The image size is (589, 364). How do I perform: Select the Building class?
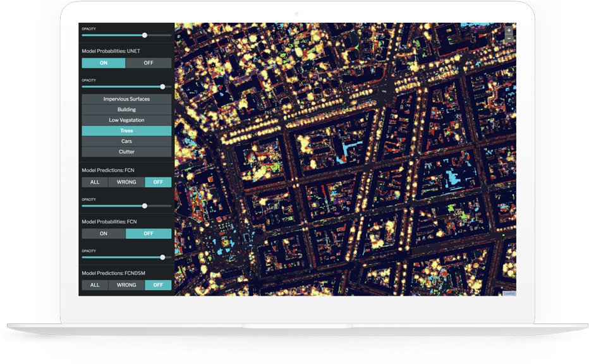[x=126, y=110]
